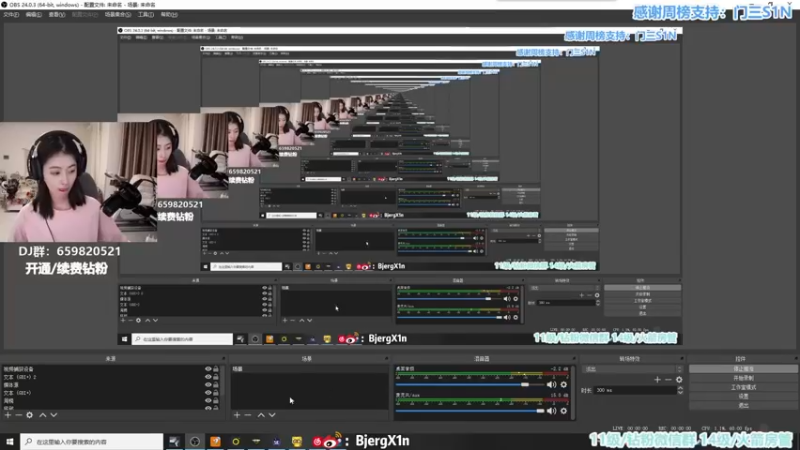Undock the Scenes panel via header icon

tap(386, 359)
